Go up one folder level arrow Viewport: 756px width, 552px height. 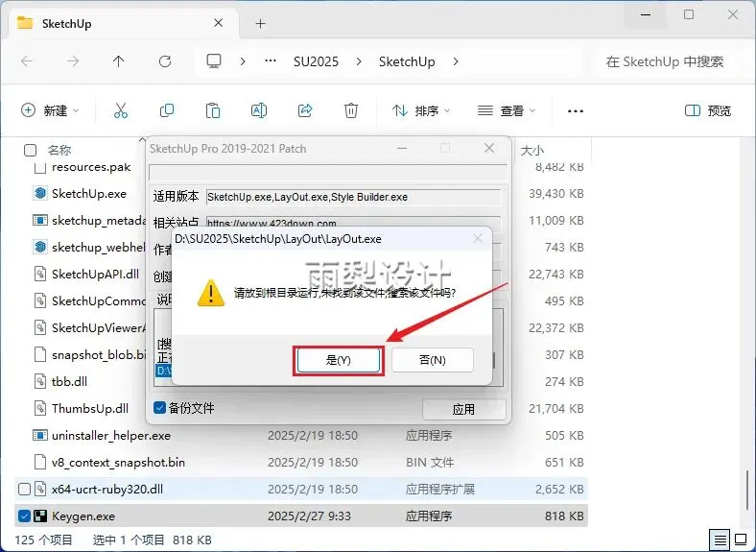[x=119, y=61]
